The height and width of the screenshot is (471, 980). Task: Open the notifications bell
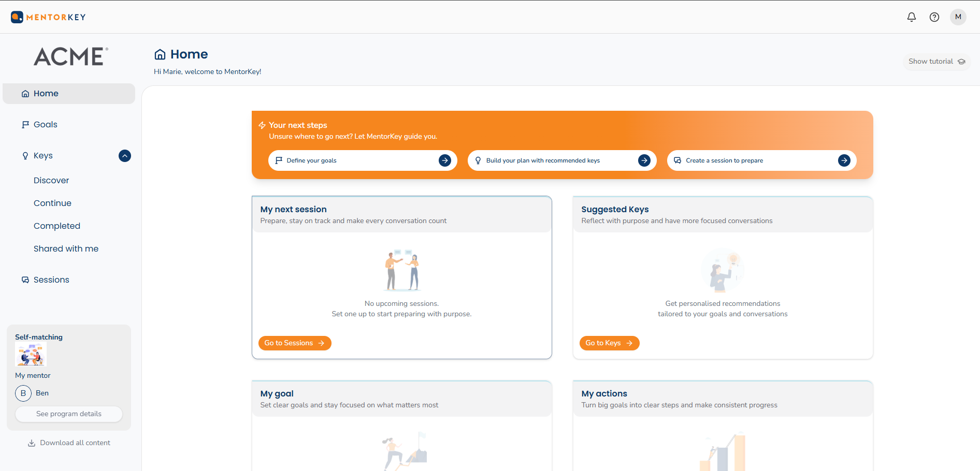[x=912, y=17]
